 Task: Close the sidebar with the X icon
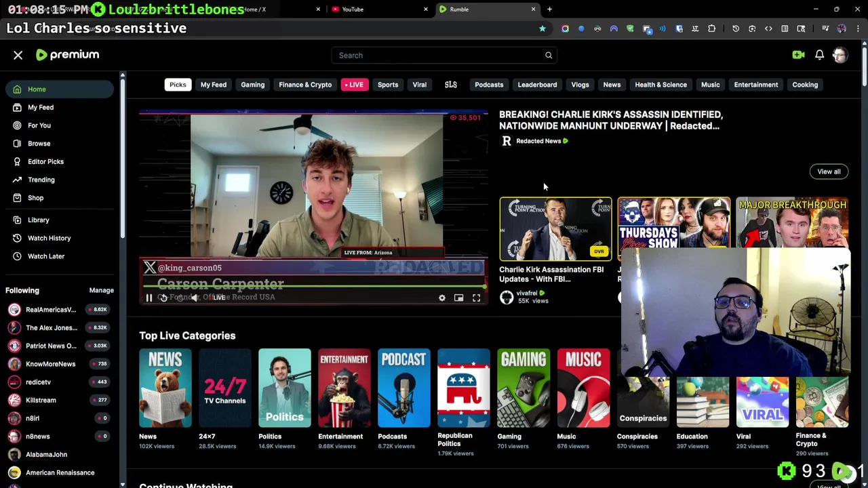pos(18,55)
